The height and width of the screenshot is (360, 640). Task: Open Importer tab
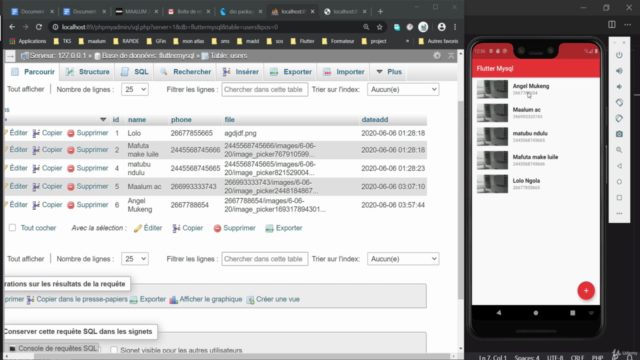(x=344, y=72)
